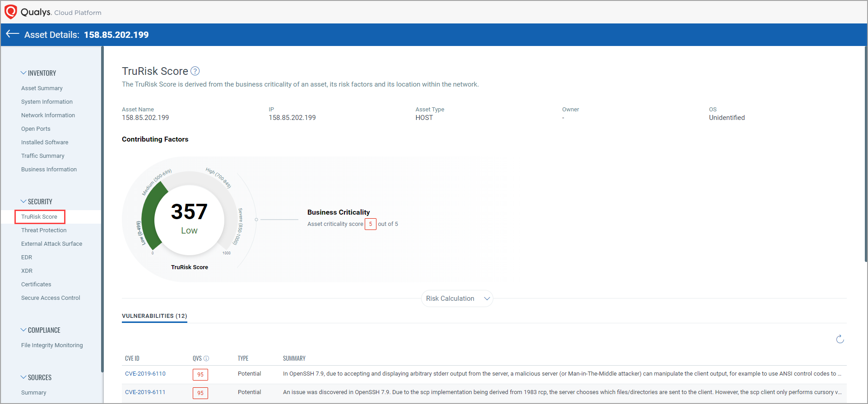Open Certificates section

click(x=36, y=285)
